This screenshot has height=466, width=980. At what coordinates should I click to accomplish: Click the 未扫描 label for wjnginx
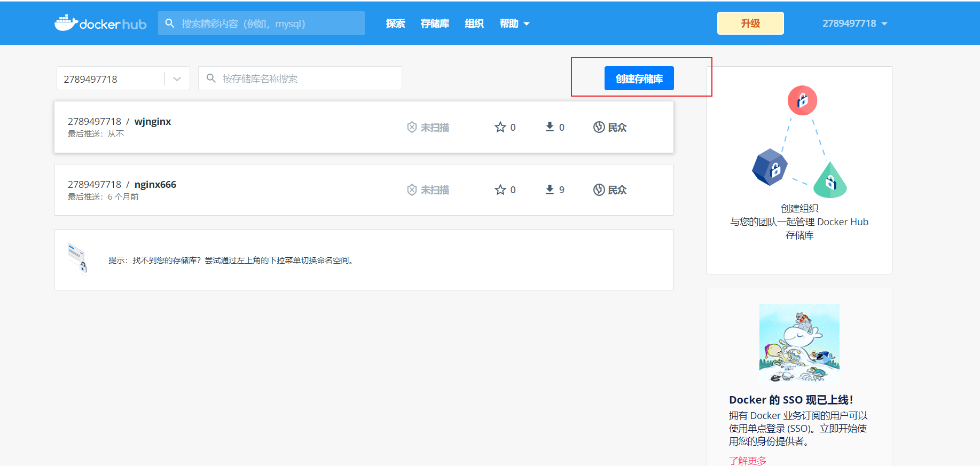point(435,128)
